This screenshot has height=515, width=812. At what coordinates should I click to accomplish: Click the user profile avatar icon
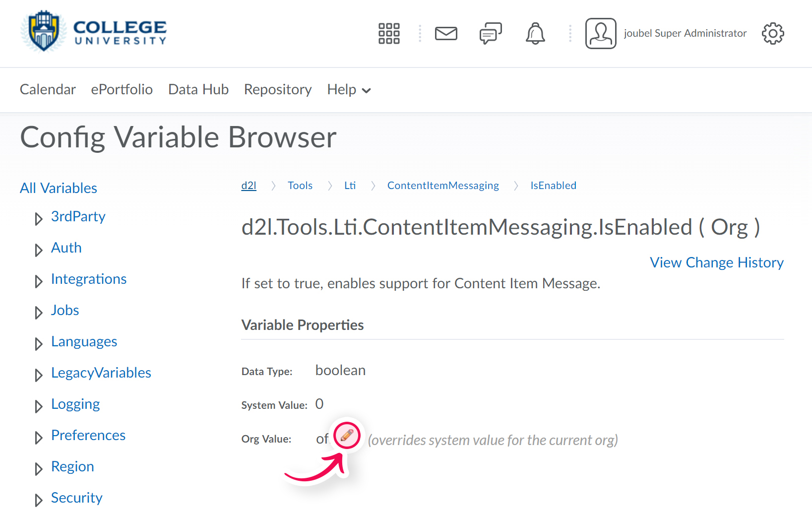click(x=601, y=34)
